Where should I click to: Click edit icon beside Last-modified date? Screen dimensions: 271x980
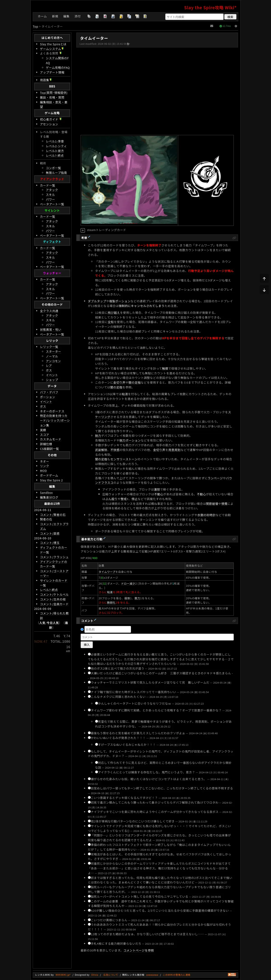[x=128, y=44]
